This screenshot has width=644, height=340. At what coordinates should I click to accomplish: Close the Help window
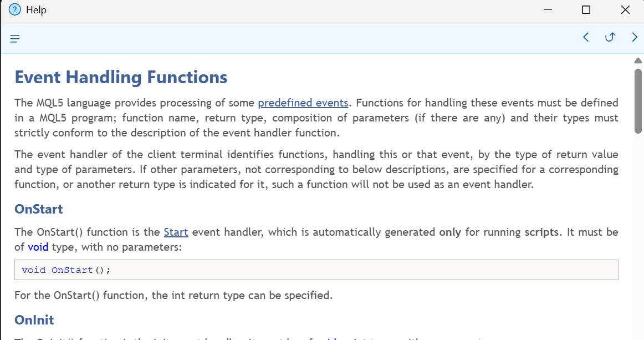point(625,10)
